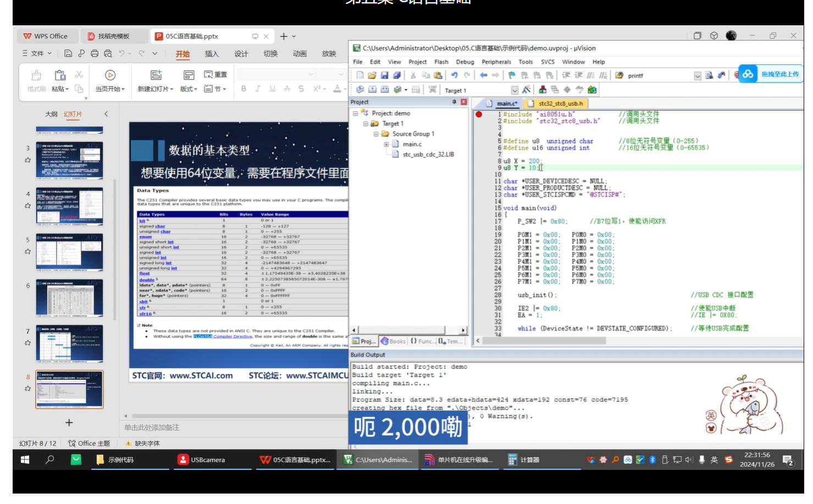Open Target 1 selection dropdown

tap(515, 90)
